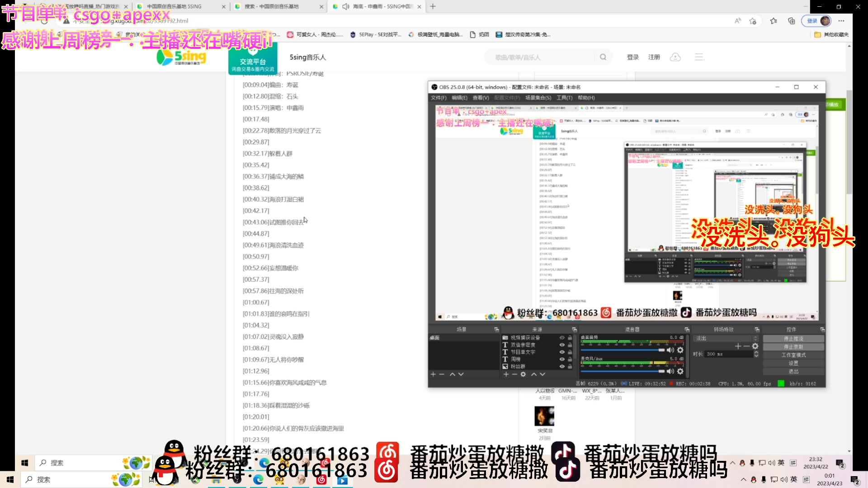Open OBS 查看(V) menu
Image resolution: width=868 pixels, height=488 pixels.
481,98
